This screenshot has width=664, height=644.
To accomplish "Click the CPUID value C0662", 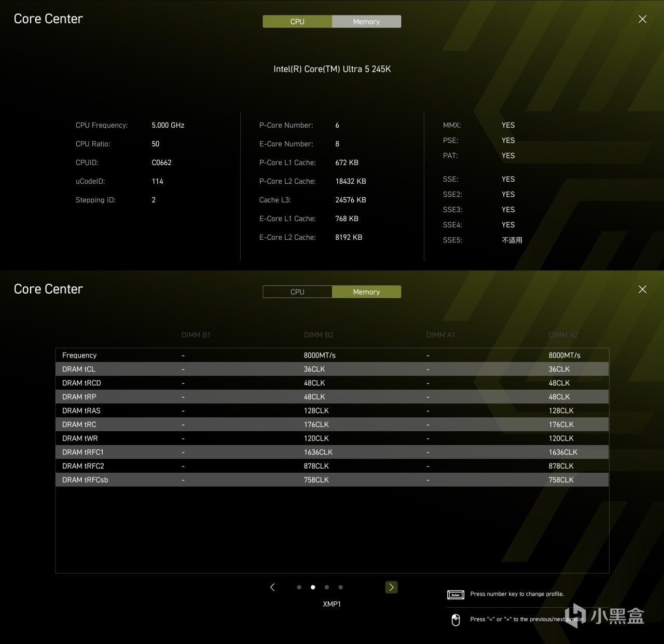I will (x=161, y=162).
